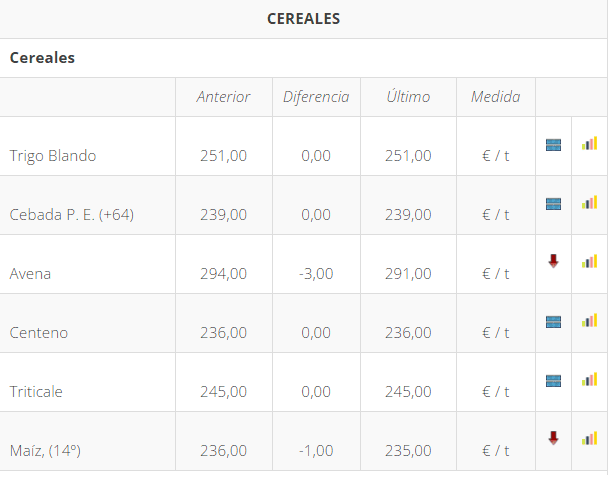The width and height of the screenshot is (611, 481).
Task: Open the bar chart icon for Trigo Blando
Action: 590,144
